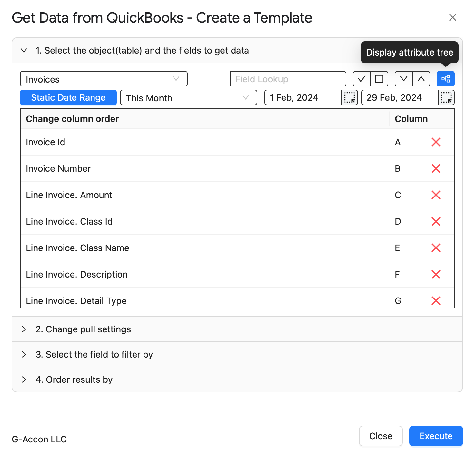Click the G-Accon LLC label
The height and width of the screenshot is (455, 476).
click(39, 439)
